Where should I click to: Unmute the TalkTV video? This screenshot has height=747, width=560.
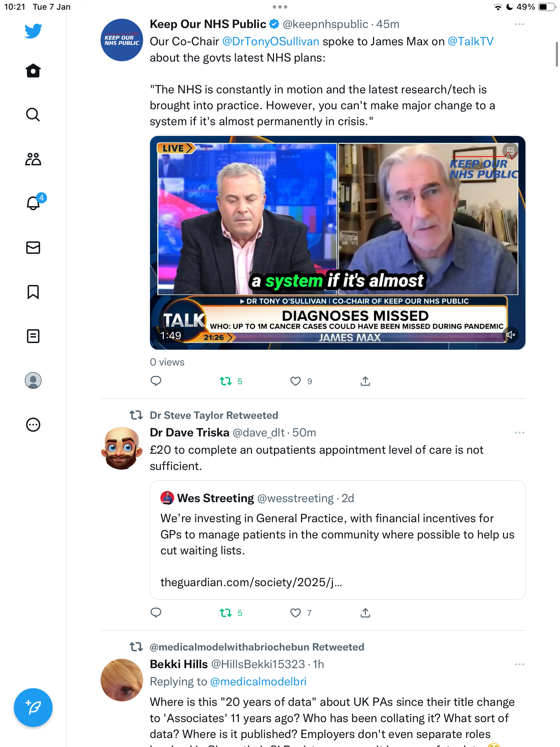pos(511,334)
